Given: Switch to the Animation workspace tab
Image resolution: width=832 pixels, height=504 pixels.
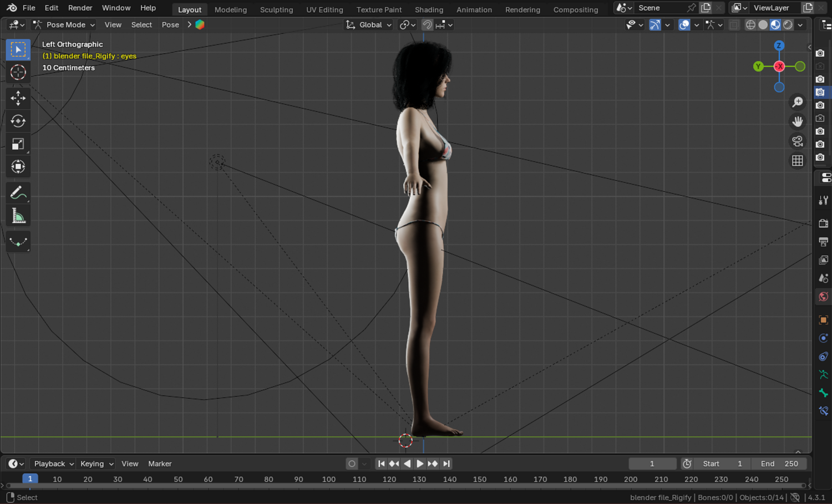Looking at the screenshot, I should (474, 9).
